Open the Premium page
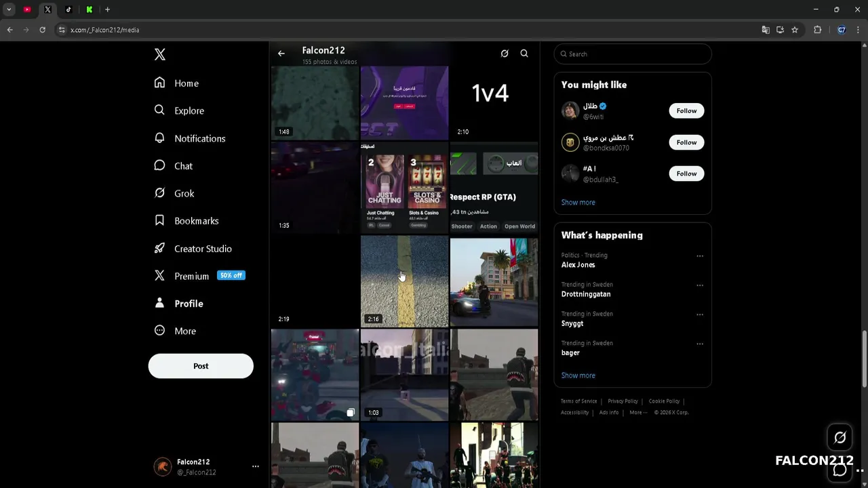 pyautogui.click(x=199, y=276)
